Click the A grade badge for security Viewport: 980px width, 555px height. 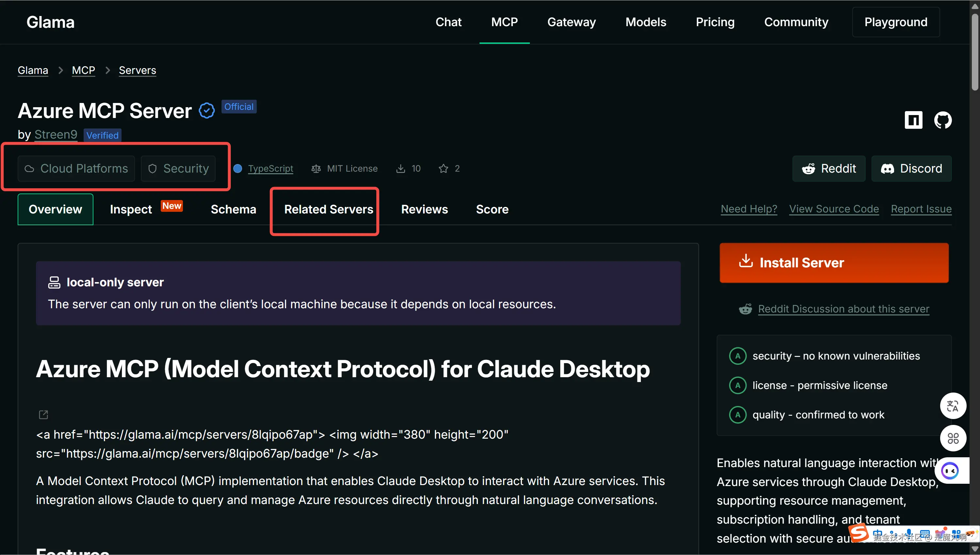(x=738, y=356)
